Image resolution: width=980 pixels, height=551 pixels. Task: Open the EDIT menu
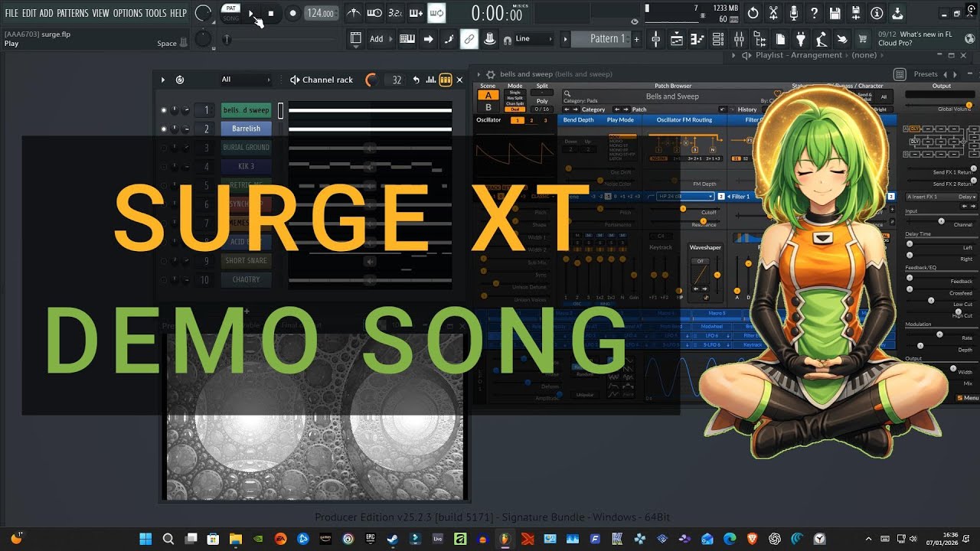point(29,13)
